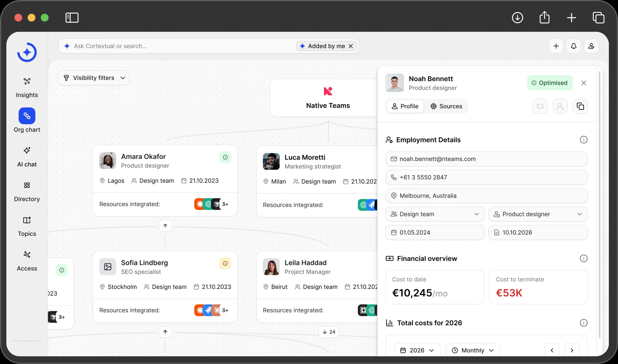Click the Cost to date €10,245 card

(434, 287)
